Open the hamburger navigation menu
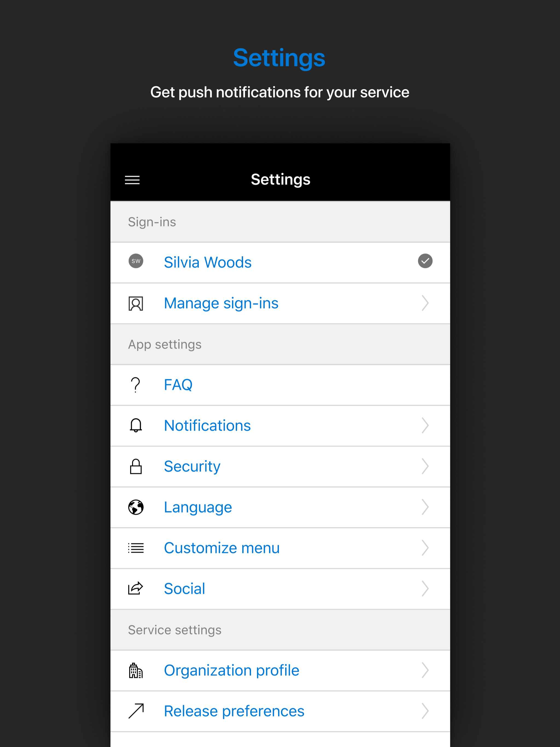Image resolution: width=560 pixels, height=747 pixels. coord(132,180)
